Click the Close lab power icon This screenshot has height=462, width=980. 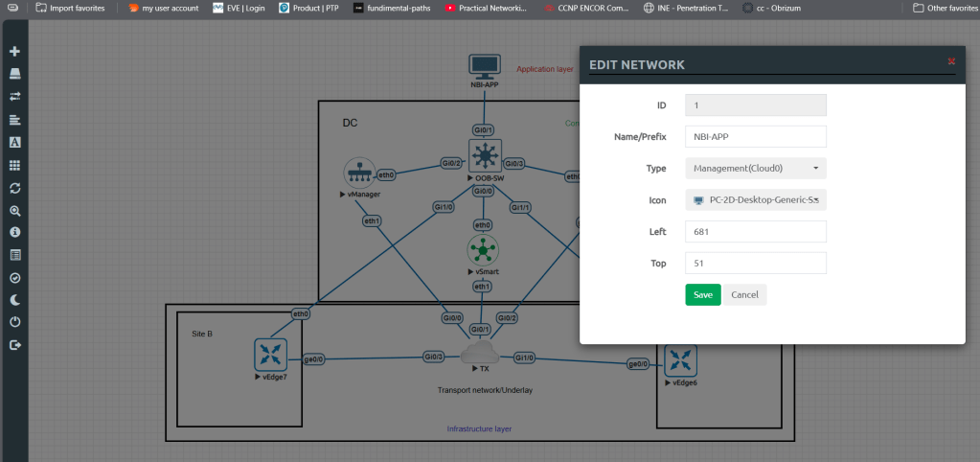click(x=14, y=322)
